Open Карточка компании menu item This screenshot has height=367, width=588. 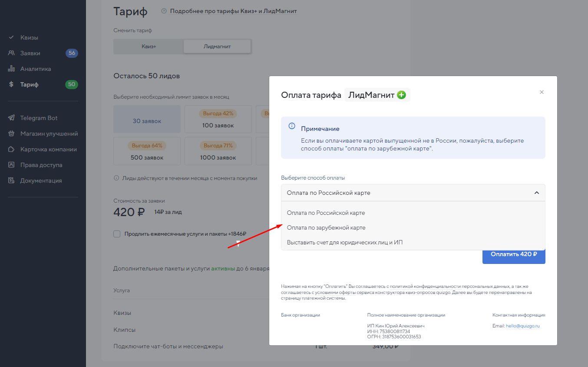pos(48,149)
